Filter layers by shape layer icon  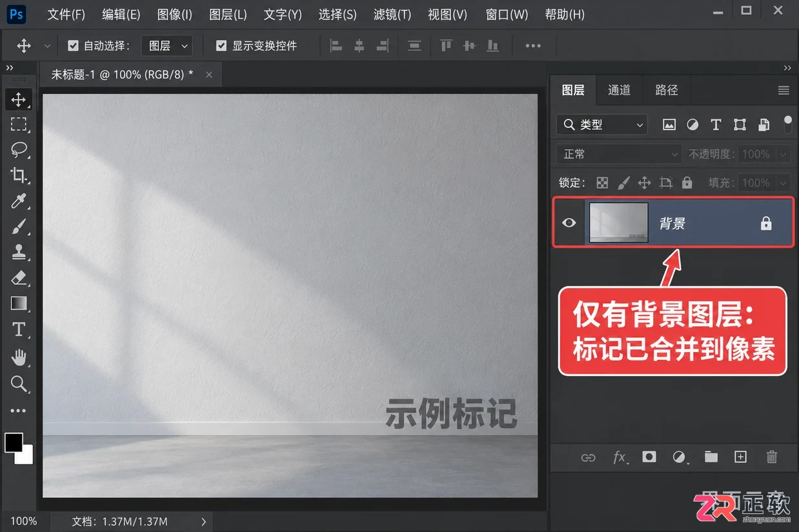click(740, 124)
